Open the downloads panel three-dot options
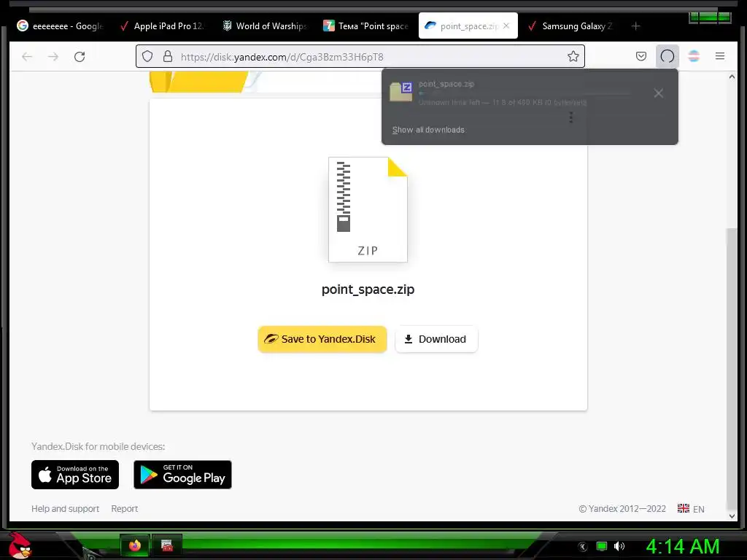 pyautogui.click(x=570, y=117)
